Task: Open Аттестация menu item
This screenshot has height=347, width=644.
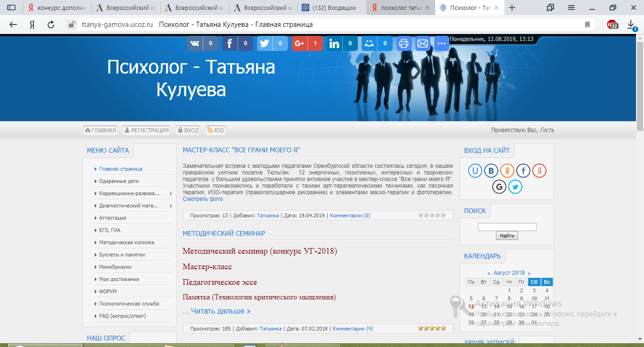Action: point(113,218)
